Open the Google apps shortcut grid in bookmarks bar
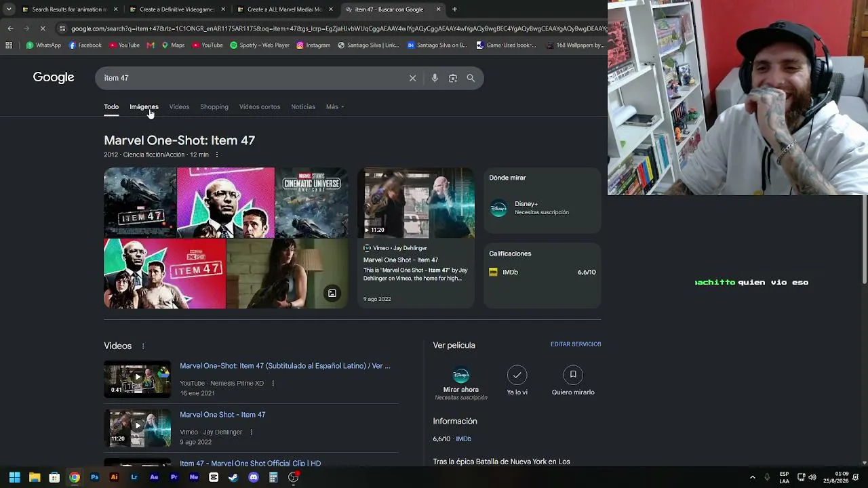The image size is (868, 488). click(x=9, y=45)
